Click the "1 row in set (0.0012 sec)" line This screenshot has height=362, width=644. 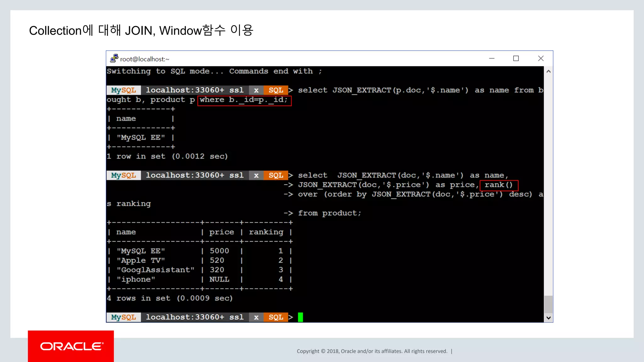(x=167, y=156)
